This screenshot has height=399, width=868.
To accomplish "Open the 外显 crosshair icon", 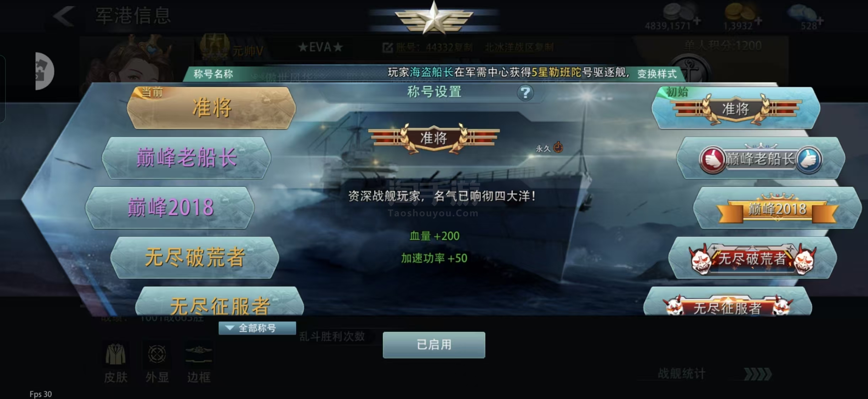I will [x=157, y=354].
